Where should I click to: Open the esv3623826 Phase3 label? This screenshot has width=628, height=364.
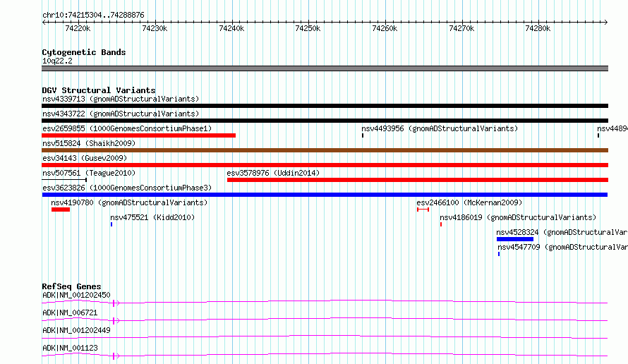[127, 188]
